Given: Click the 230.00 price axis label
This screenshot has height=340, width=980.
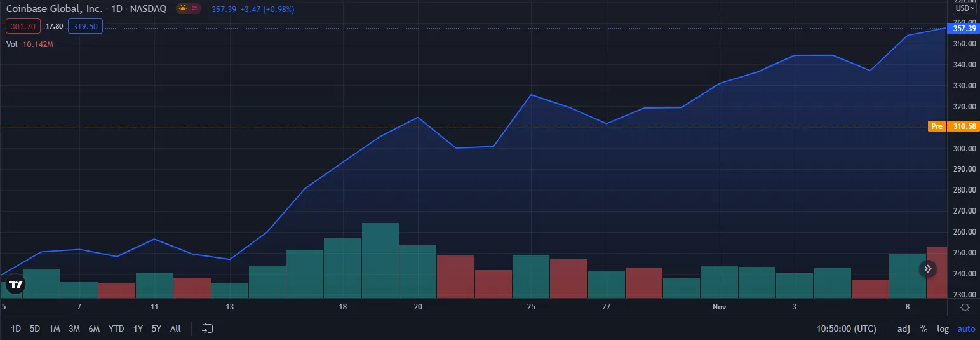Looking at the screenshot, I should (963, 295).
